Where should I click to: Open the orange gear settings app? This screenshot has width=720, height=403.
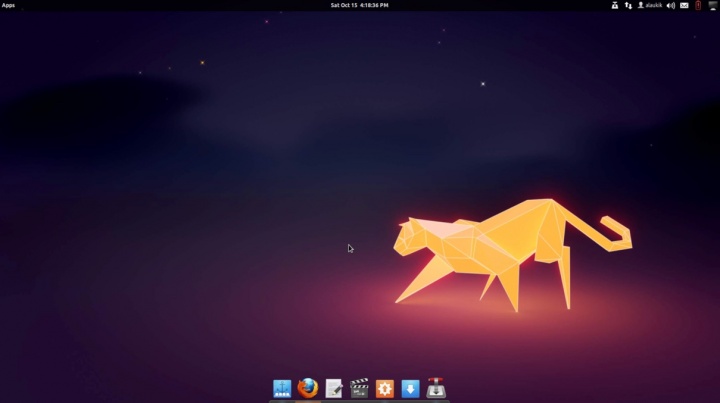click(385, 389)
